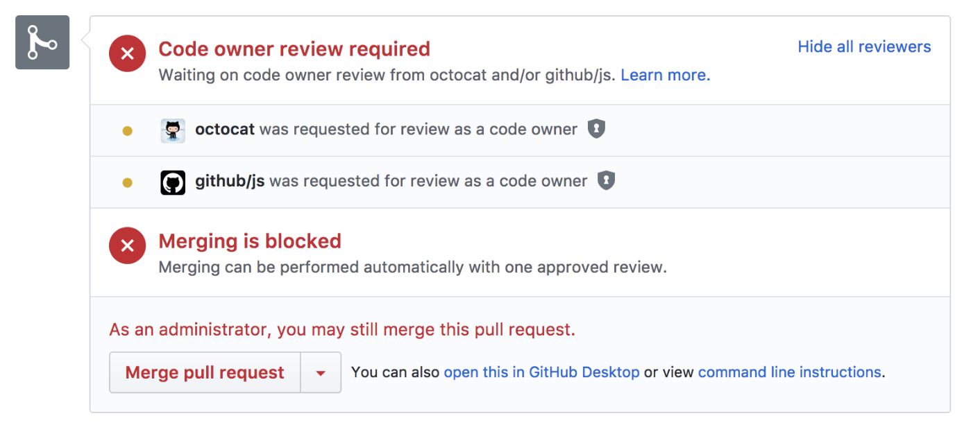This screenshot has height=434, width=980.
Task: Click the Merge pull request button
Action: point(203,372)
